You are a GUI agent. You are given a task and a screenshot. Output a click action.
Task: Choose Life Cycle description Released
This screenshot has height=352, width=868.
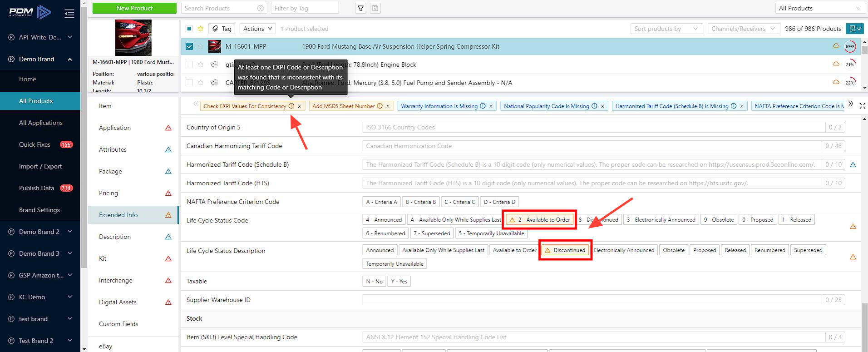(x=735, y=250)
